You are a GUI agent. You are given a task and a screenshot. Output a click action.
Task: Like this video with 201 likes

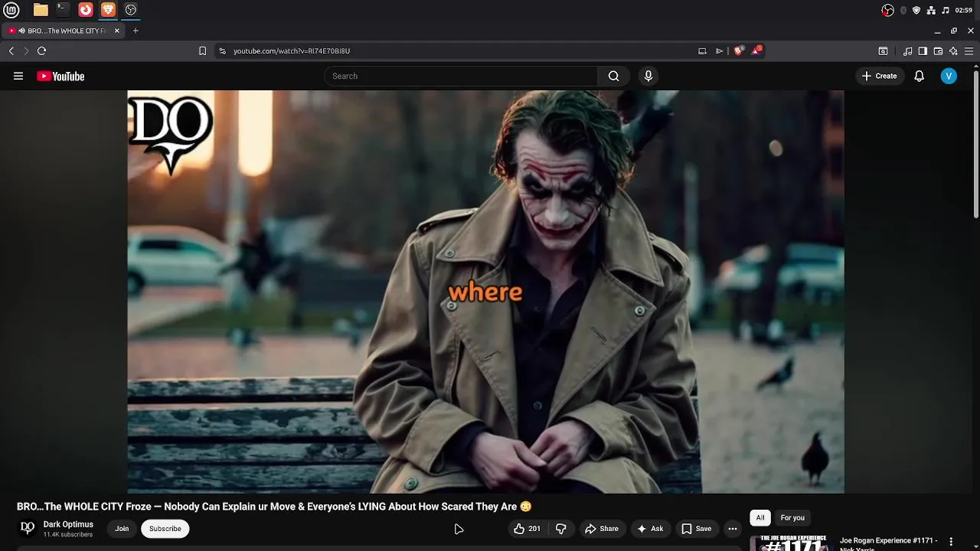pos(527,529)
